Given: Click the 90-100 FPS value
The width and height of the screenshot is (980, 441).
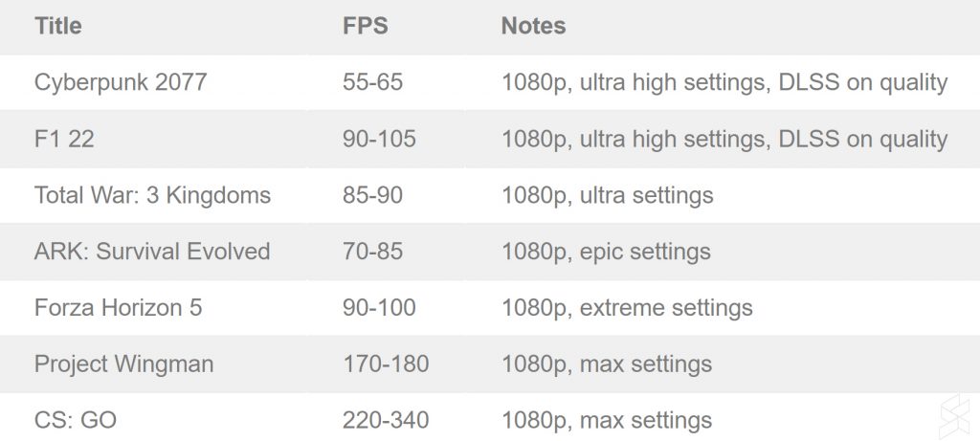Looking at the screenshot, I should point(379,308).
